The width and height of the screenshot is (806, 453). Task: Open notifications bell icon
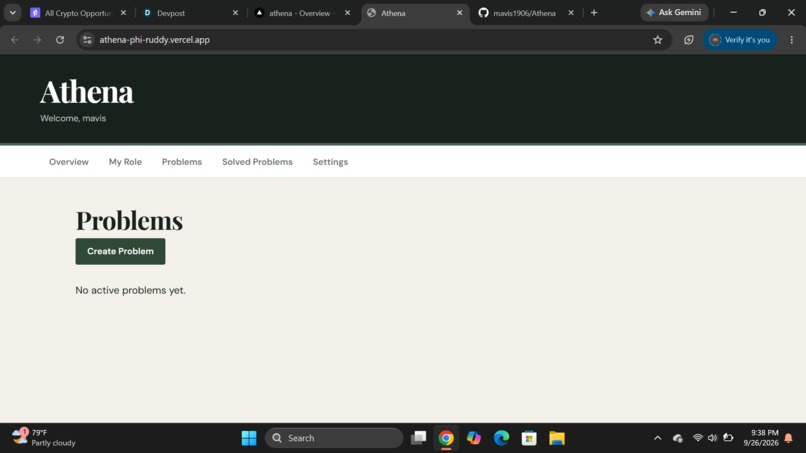pos(789,438)
